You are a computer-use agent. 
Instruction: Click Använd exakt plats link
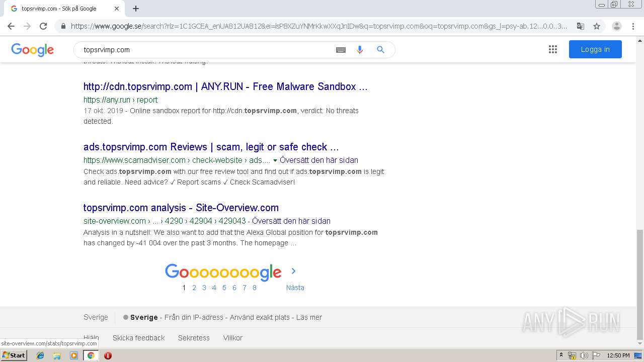point(260,317)
